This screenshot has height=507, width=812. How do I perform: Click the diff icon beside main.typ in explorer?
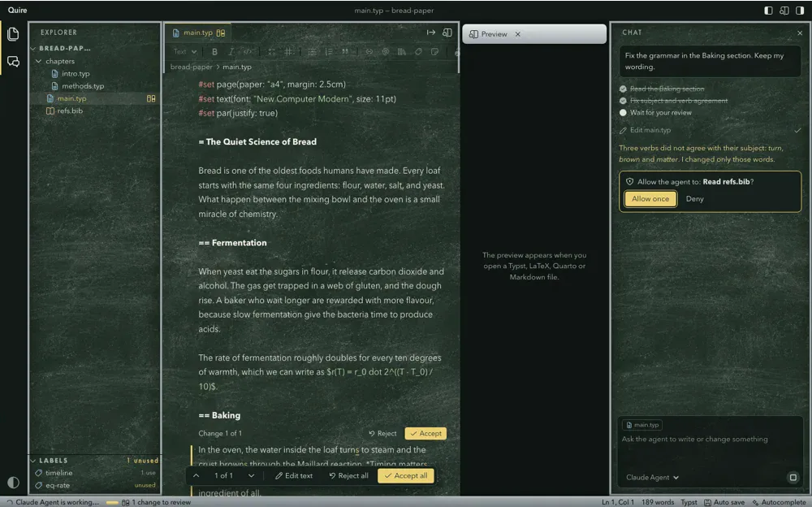151,98
